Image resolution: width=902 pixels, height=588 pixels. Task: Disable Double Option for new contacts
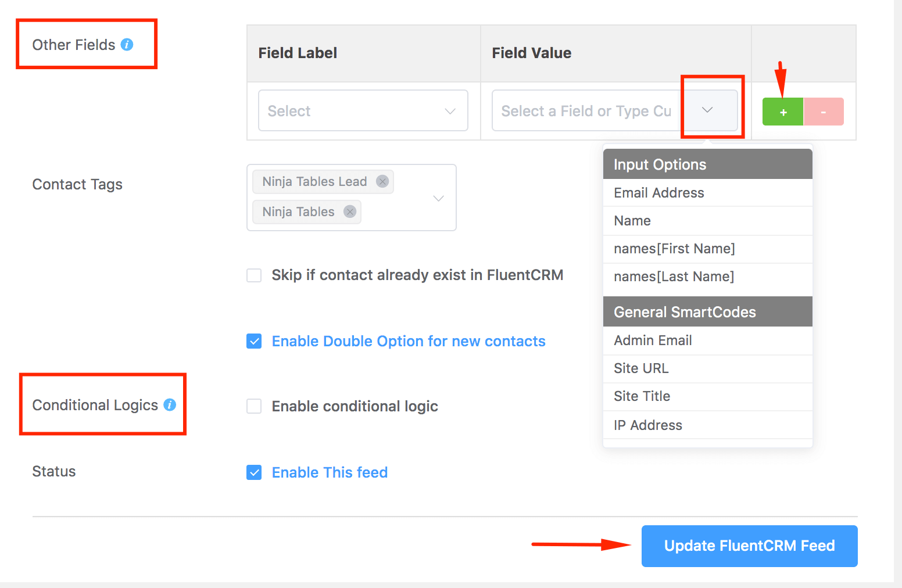click(x=254, y=341)
